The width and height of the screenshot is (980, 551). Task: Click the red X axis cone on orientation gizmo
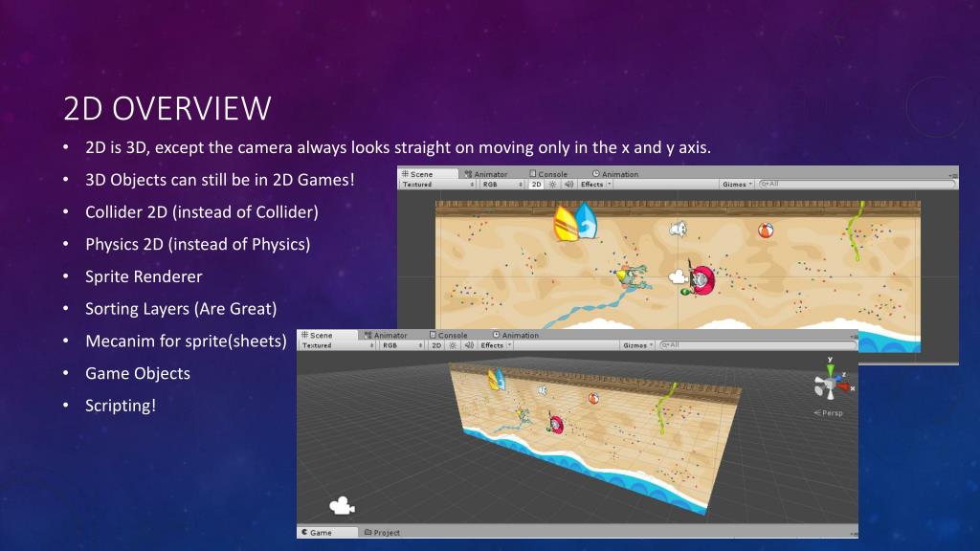(x=844, y=387)
